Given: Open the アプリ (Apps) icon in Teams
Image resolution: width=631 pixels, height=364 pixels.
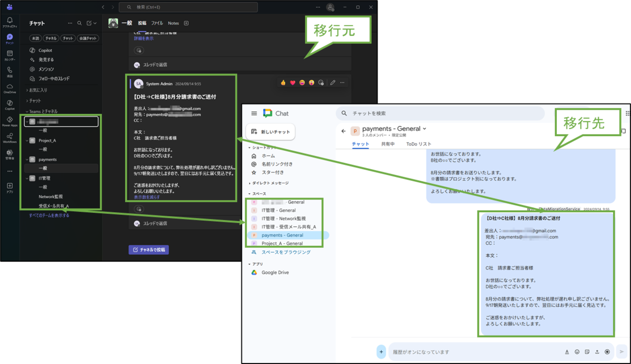Looking at the screenshot, I should 9,188.
